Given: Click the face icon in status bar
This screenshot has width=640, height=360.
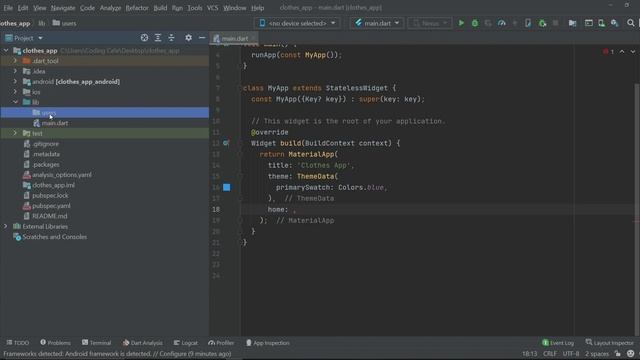Looking at the screenshot, I should [x=630, y=354].
